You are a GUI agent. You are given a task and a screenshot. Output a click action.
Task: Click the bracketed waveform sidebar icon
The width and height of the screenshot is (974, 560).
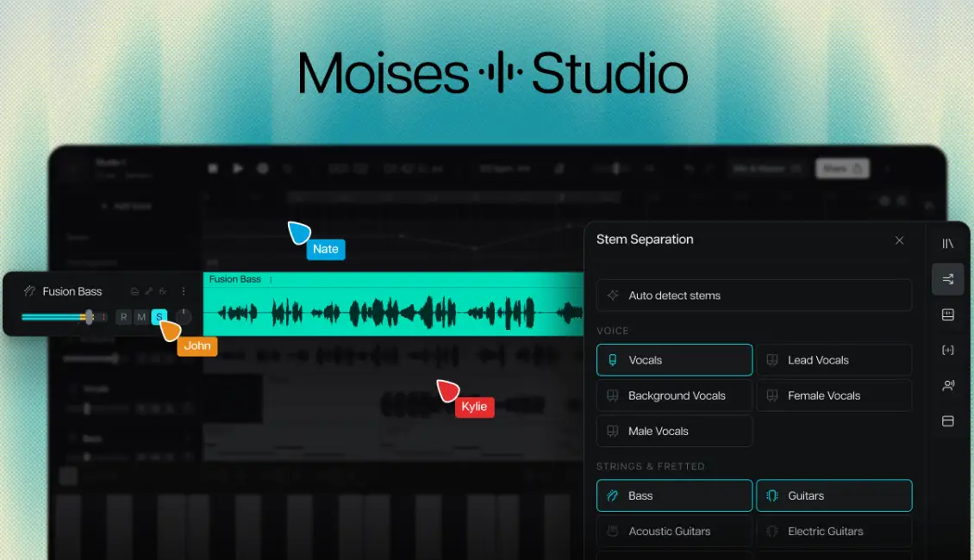point(947,350)
